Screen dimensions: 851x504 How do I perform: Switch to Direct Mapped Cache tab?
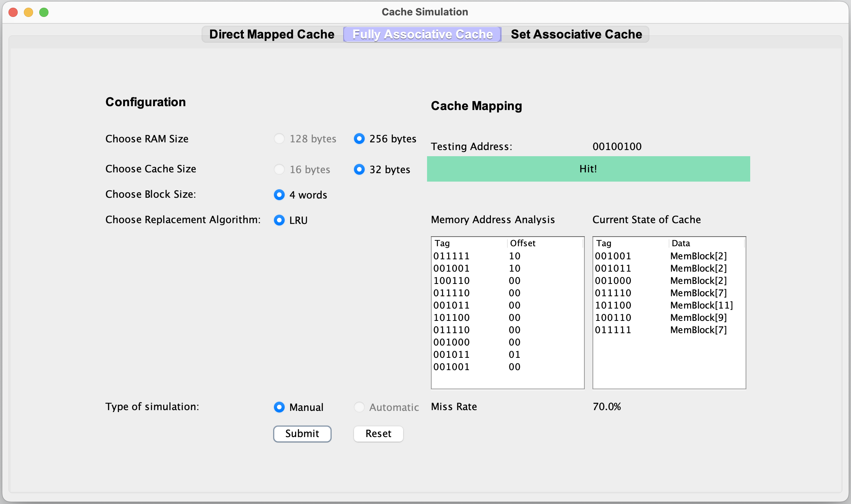tap(272, 34)
